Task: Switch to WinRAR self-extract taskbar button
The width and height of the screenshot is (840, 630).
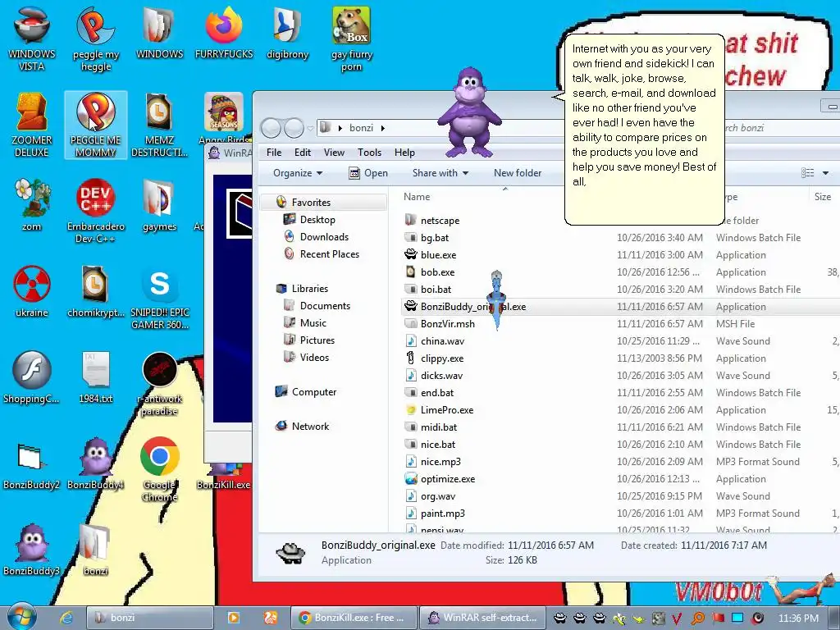Action: tap(482, 617)
